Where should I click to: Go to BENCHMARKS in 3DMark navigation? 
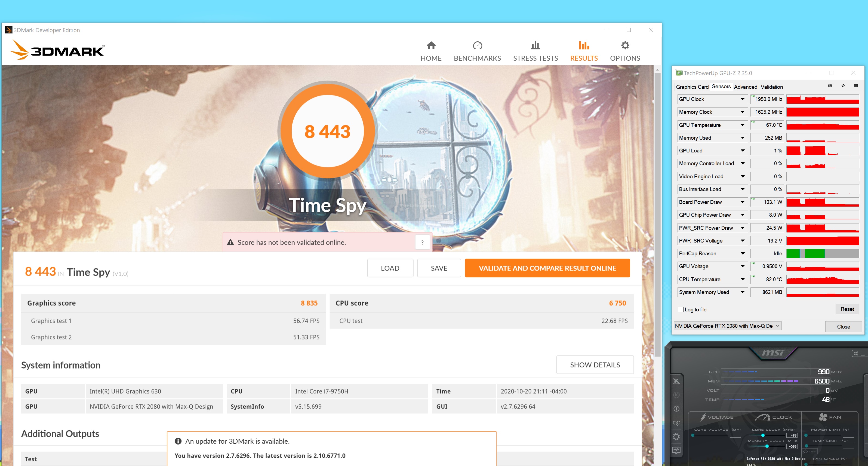(x=477, y=52)
